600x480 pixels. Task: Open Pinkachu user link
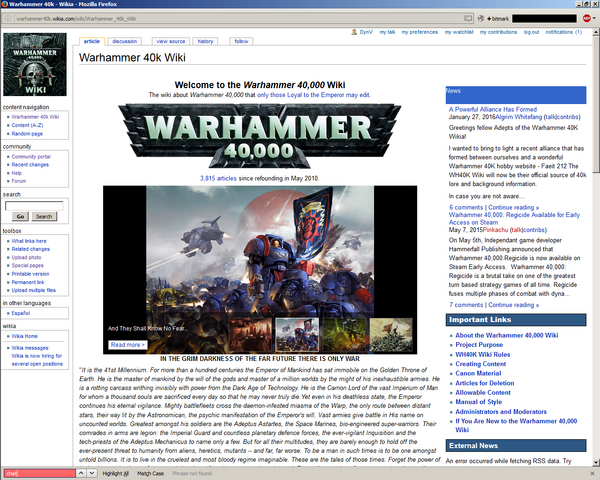[495, 230]
